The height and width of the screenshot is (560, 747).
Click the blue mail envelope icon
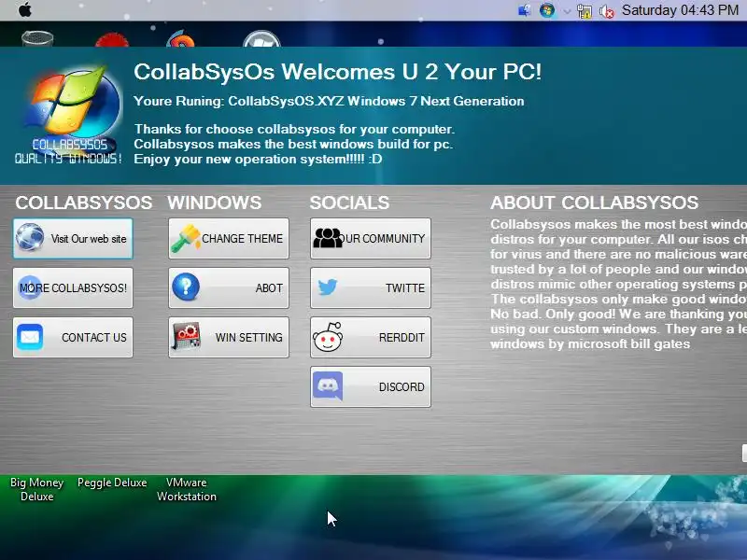coord(30,337)
